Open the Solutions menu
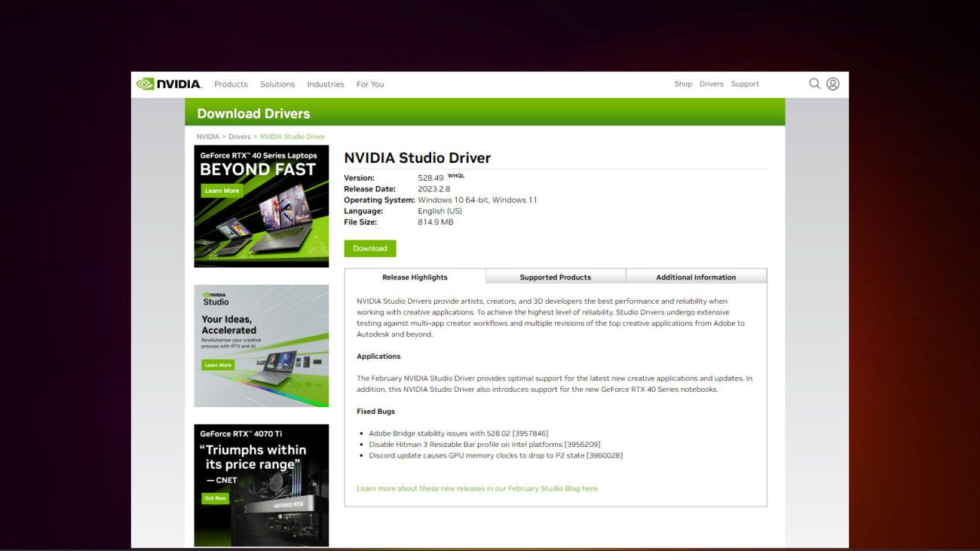The image size is (980, 551). point(277,84)
